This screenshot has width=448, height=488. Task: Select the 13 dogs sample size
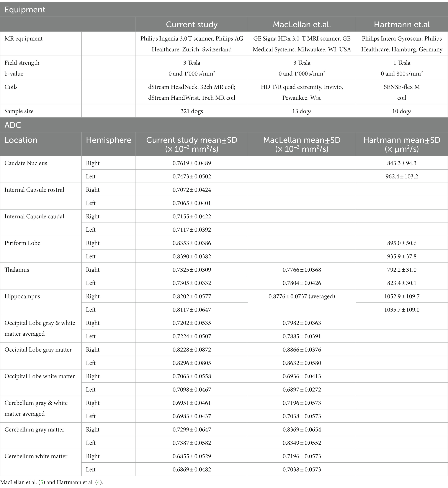point(302,111)
